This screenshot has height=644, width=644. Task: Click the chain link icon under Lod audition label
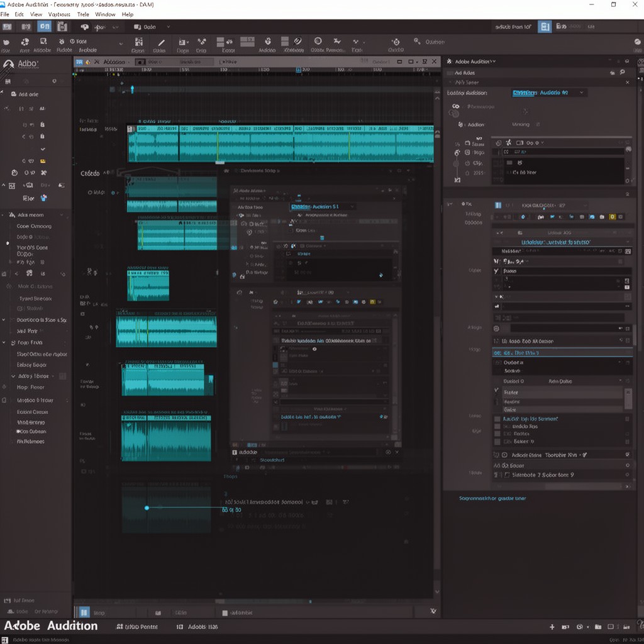point(455,106)
